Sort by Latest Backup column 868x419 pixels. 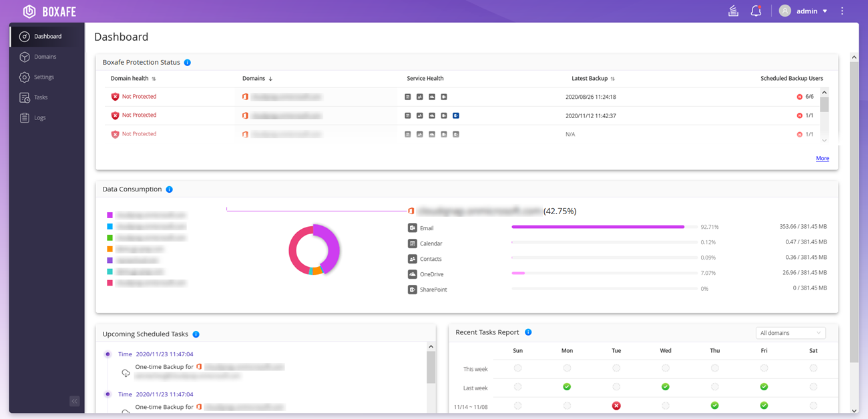click(x=612, y=79)
